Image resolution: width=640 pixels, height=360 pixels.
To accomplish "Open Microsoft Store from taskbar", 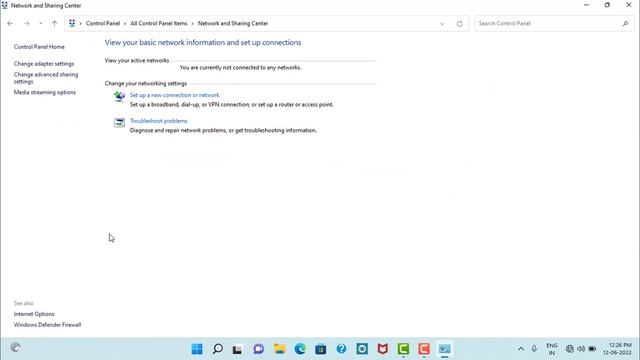I will (321, 349).
